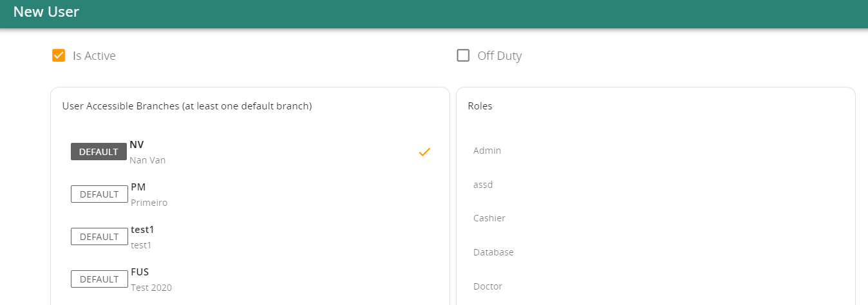Uncheck the Is Active checkbox
868x305 pixels.
point(59,55)
